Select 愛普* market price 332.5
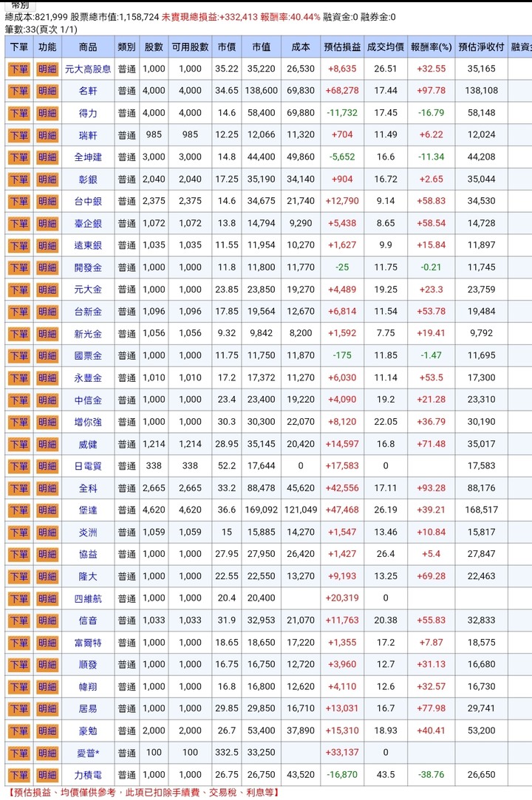The height and width of the screenshot is (800, 532). point(227,753)
